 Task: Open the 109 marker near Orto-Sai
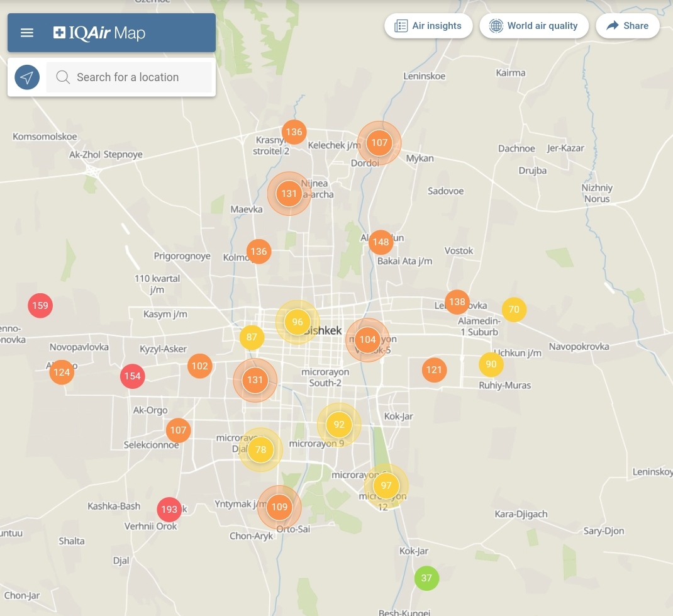[279, 507]
